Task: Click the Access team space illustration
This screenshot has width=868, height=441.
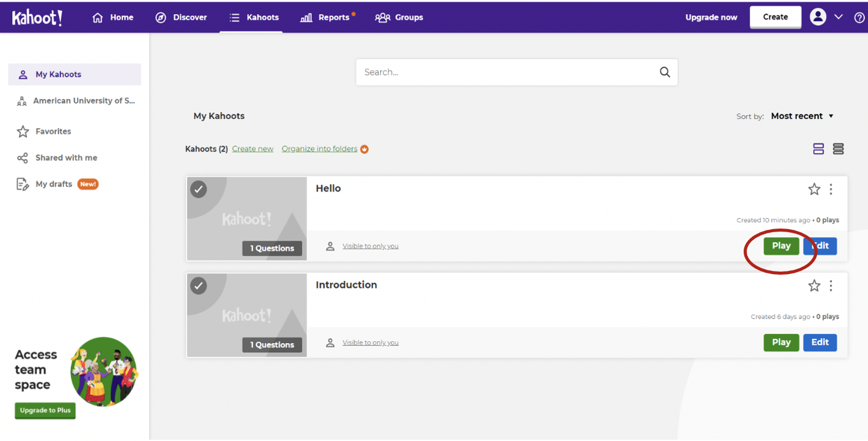Action: point(104,371)
